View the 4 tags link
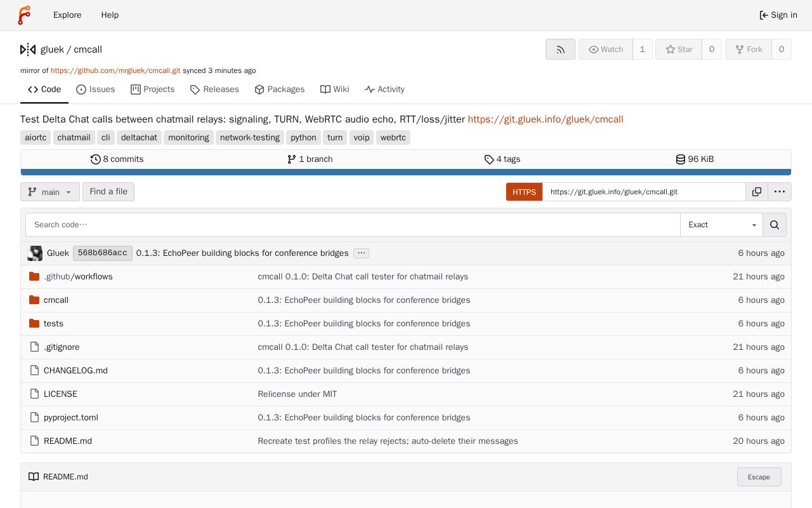 [x=502, y=159]
